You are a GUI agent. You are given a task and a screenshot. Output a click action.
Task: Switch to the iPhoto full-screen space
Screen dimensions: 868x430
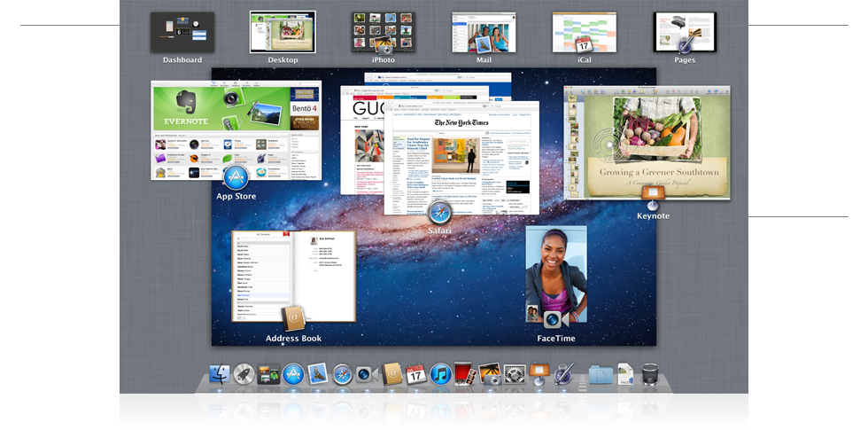pos(383,33)
